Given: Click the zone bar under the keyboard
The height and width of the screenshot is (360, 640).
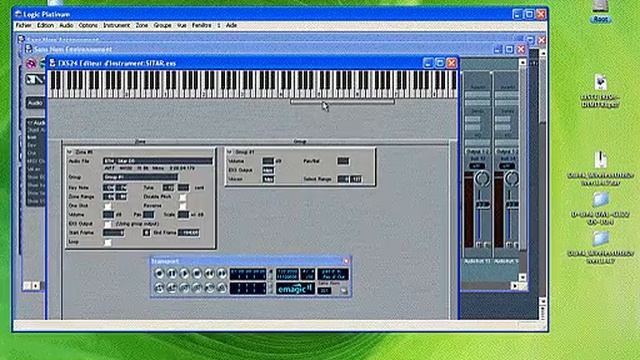Looking at the screenshot, I should click(x=342, y=102).
